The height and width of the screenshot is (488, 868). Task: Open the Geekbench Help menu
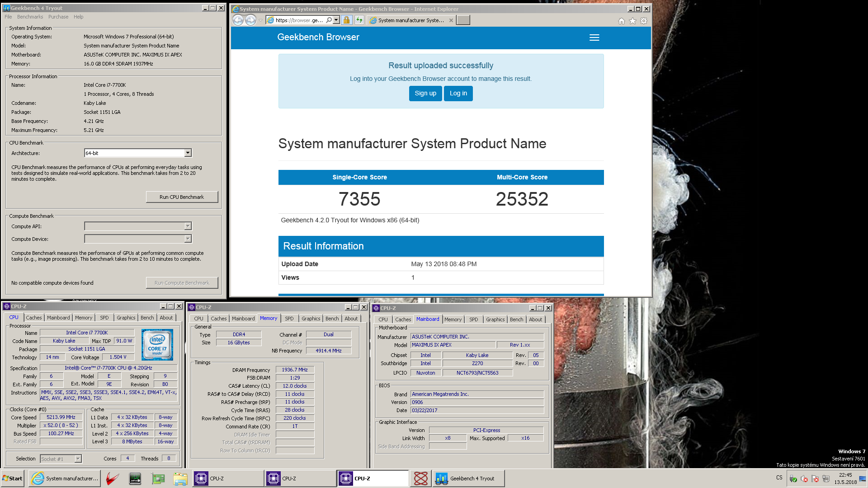pyautogui.click(x=78, y=17)
